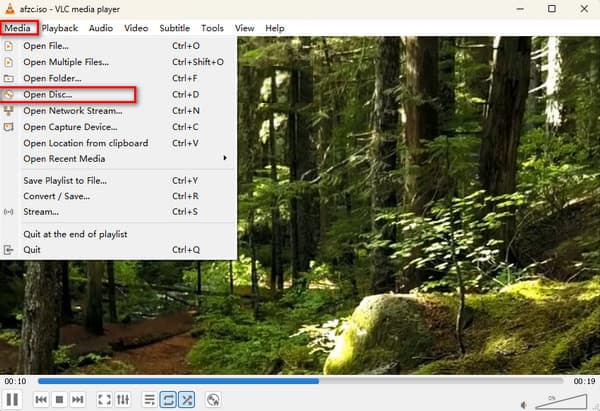Image resolution: width=600 pixels, height=411 pixels.
Task: Open the Tools menu
Action: (212, 28)
